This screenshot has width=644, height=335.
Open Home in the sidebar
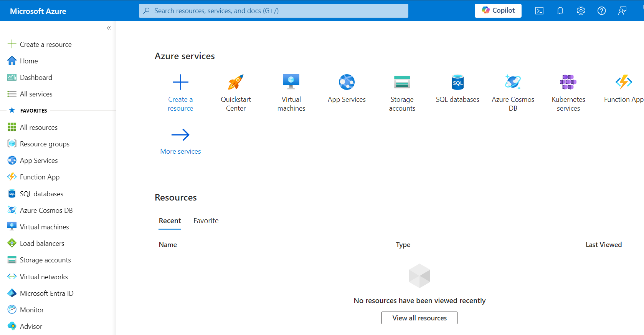(x=23, y=61)
